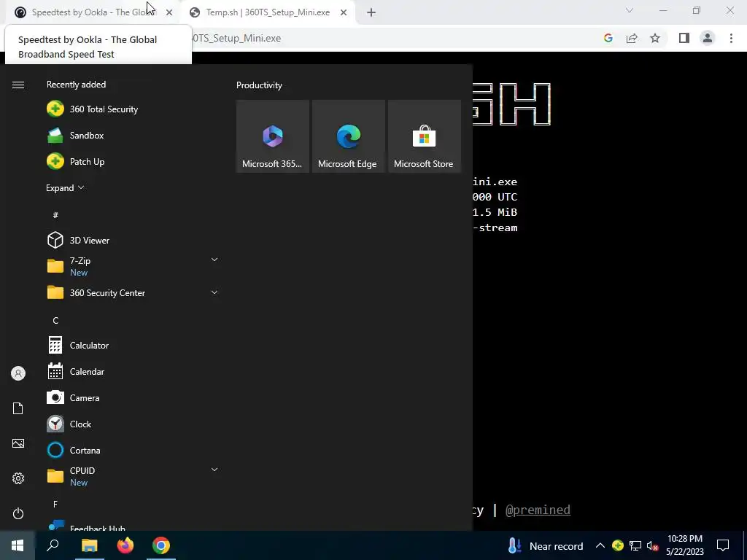This screenshot has height=560, width=747.
Task: Expand the CPUID folder chevron
Action: (214, 470)
